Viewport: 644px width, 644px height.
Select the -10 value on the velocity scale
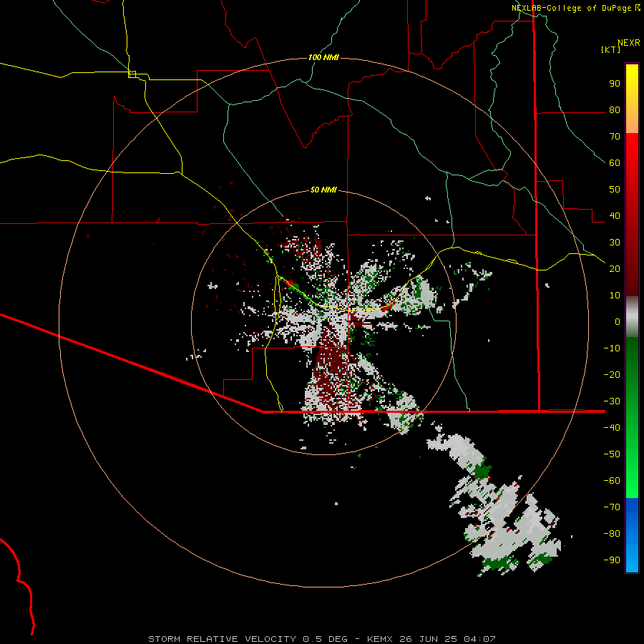(x=612, y=348)
